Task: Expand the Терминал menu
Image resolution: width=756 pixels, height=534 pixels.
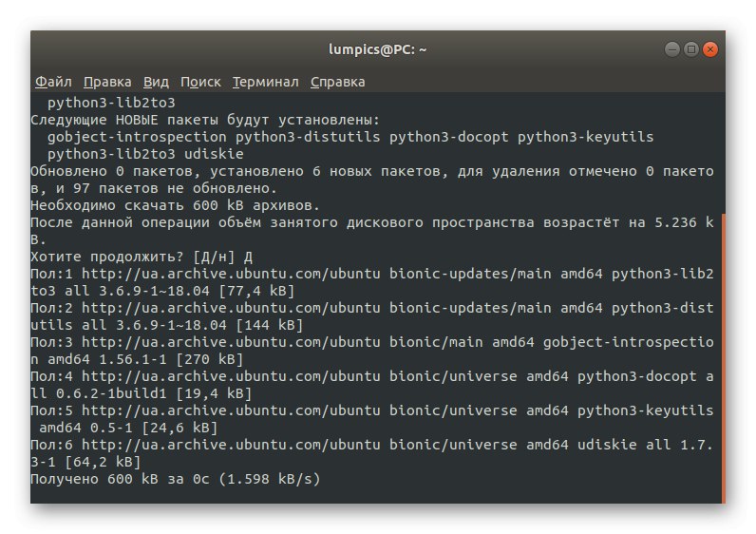Action: coord(265,82)
